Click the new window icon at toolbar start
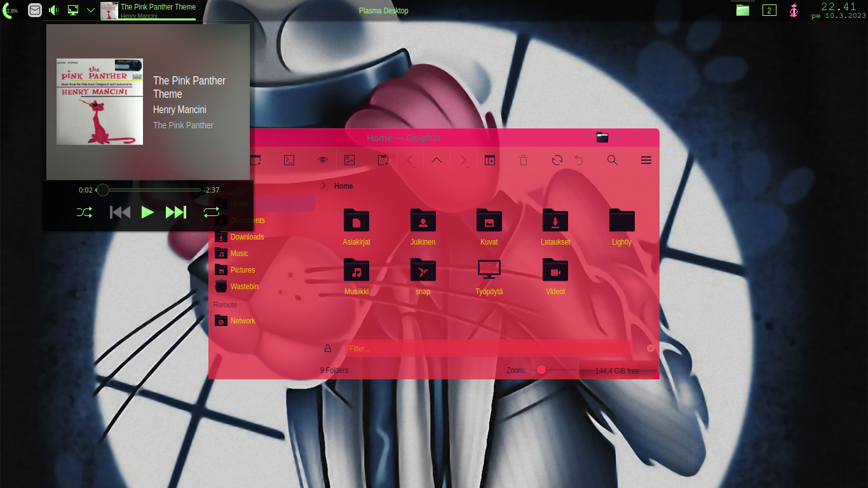This screenshot has width=868, height=488. coord(255,160)
